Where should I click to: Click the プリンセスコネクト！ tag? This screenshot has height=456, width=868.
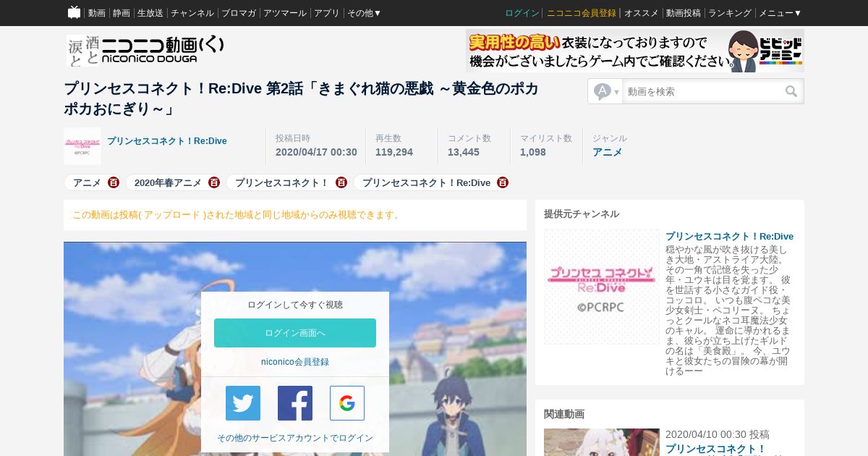coord(282,182)
